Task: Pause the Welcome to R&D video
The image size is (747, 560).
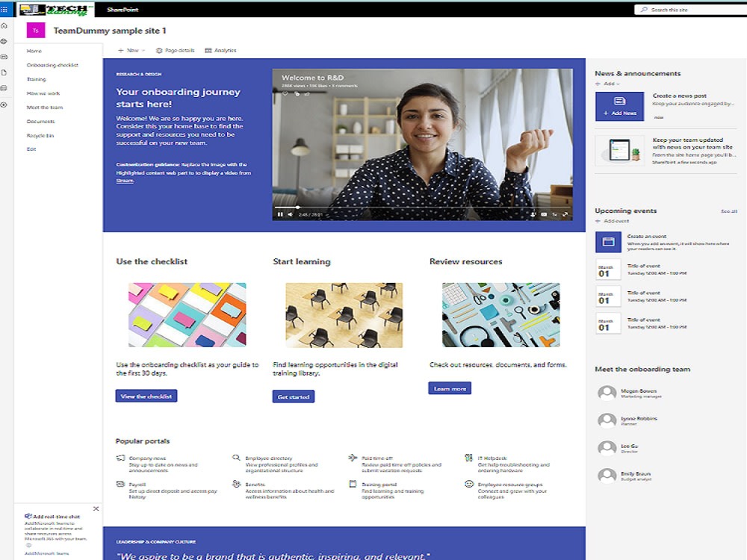Action: (x=279, y=214)
